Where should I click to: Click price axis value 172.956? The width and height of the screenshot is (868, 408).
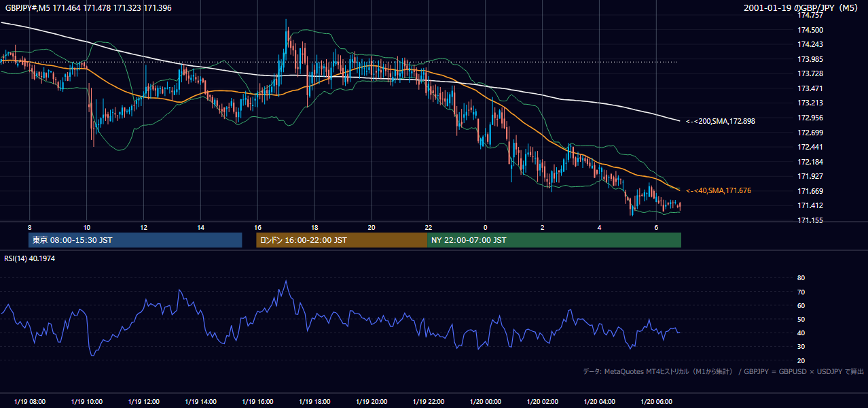[810, 118]
